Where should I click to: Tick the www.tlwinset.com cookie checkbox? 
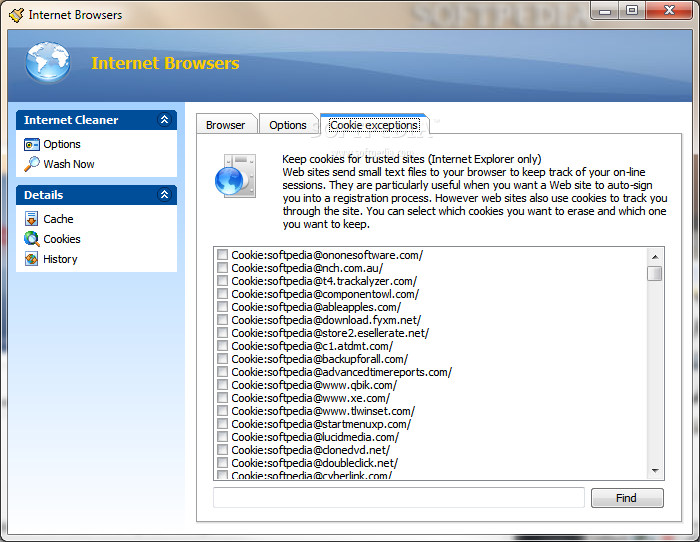[x=222, y=411]
